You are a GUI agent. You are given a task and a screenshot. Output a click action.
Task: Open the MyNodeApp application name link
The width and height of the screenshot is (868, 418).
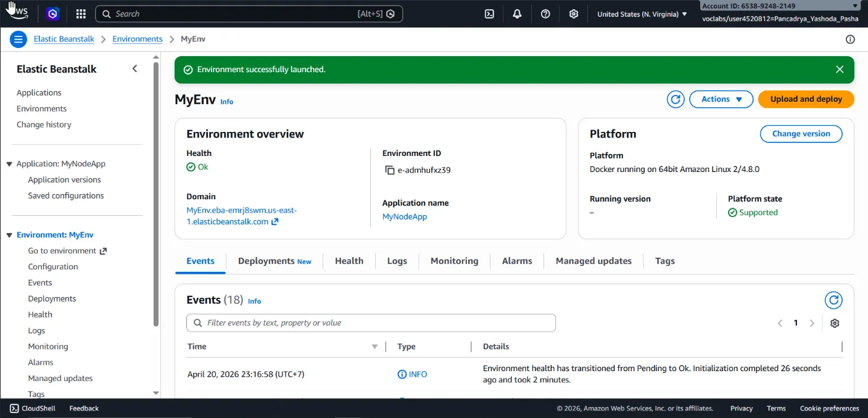pos(405,217)
